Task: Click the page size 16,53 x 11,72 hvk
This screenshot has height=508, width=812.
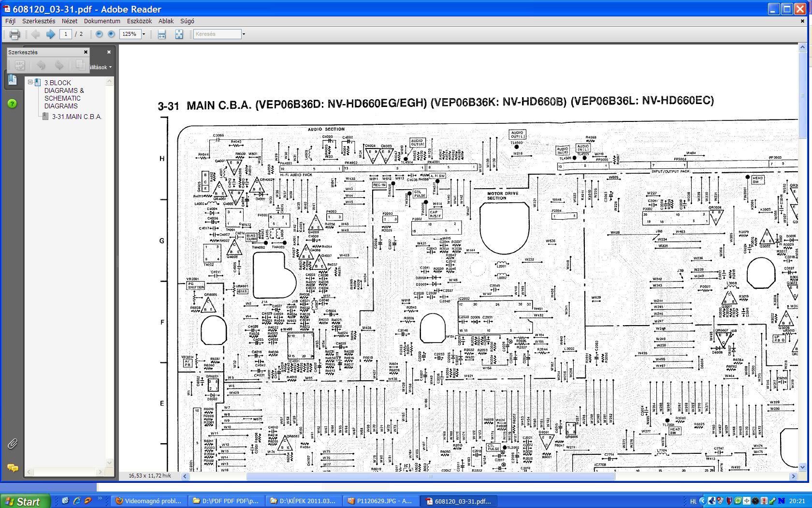Action: coord(150,476)
